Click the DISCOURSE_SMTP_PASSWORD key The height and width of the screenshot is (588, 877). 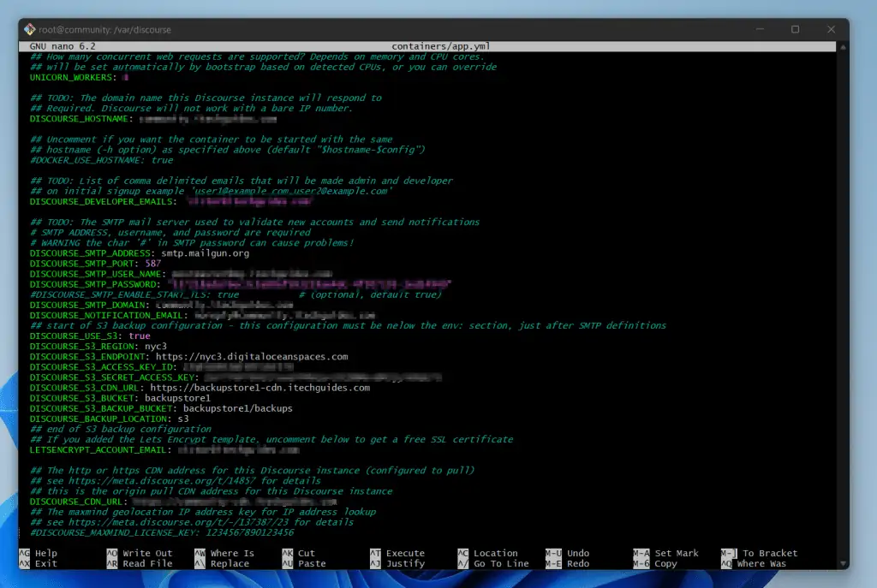(x=92, y=284)
